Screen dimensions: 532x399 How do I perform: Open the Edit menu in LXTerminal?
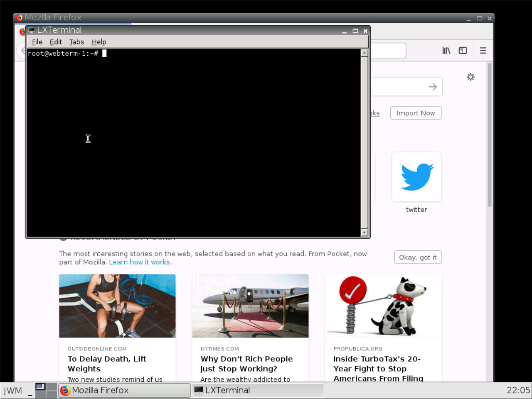click(56, 42)
